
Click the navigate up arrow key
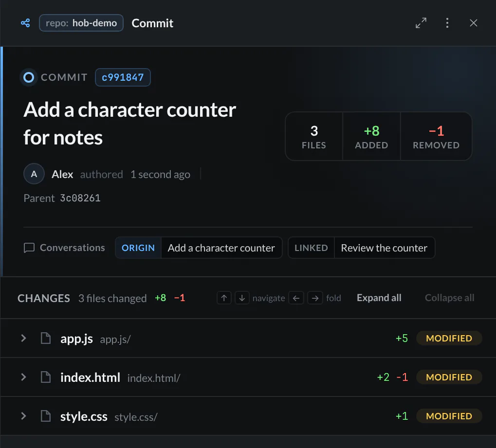point(224,298)
